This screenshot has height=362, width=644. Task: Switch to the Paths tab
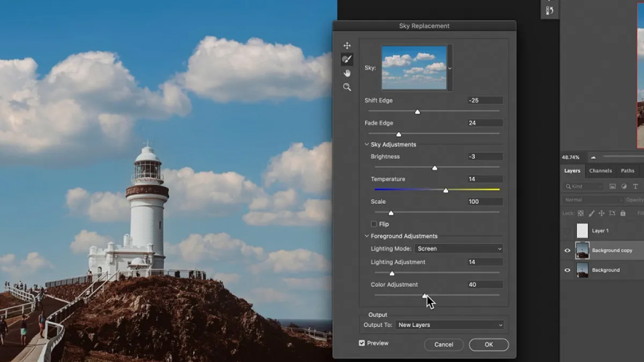[627, 171]
